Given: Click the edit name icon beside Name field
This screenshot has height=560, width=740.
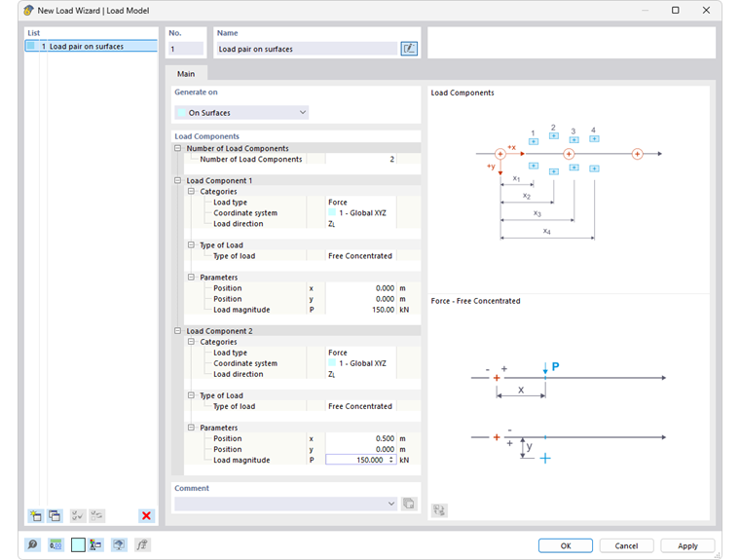Looking at the screenshot, I should click(x=409, y=48).
